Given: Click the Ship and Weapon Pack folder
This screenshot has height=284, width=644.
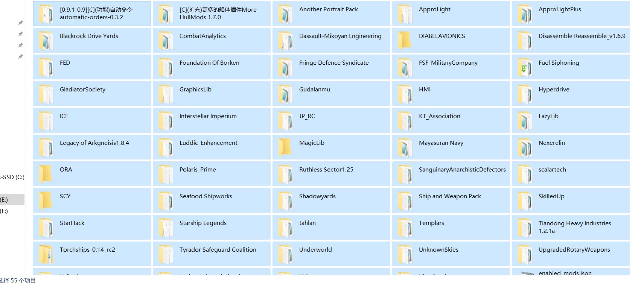Looking at the screenshot, I should click(x=450, y=196).
